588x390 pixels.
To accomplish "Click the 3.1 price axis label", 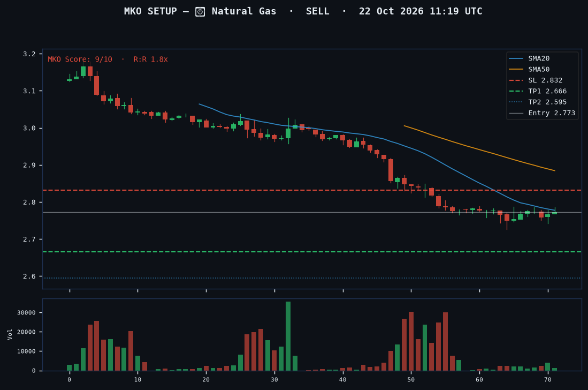I will coord(29,91).
